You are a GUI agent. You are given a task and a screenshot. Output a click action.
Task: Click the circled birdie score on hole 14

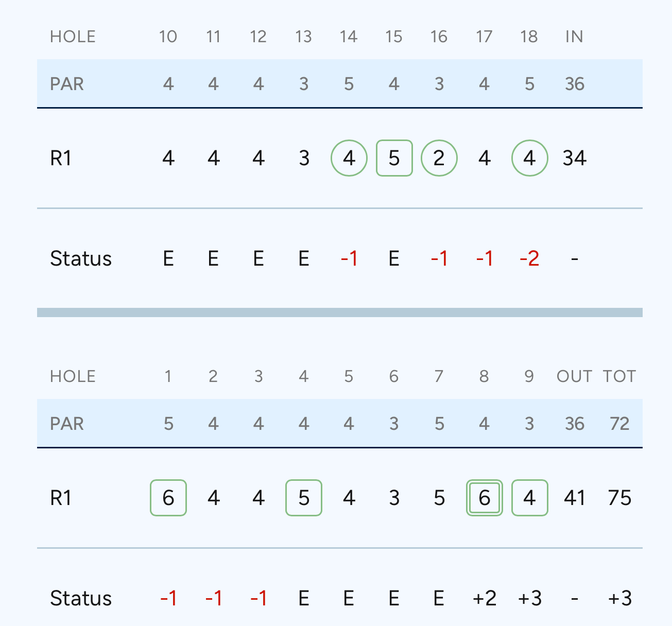(349, 158)
